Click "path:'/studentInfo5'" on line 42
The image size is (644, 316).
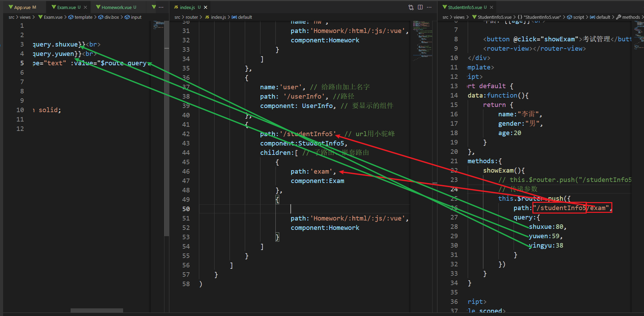point(298,134)
